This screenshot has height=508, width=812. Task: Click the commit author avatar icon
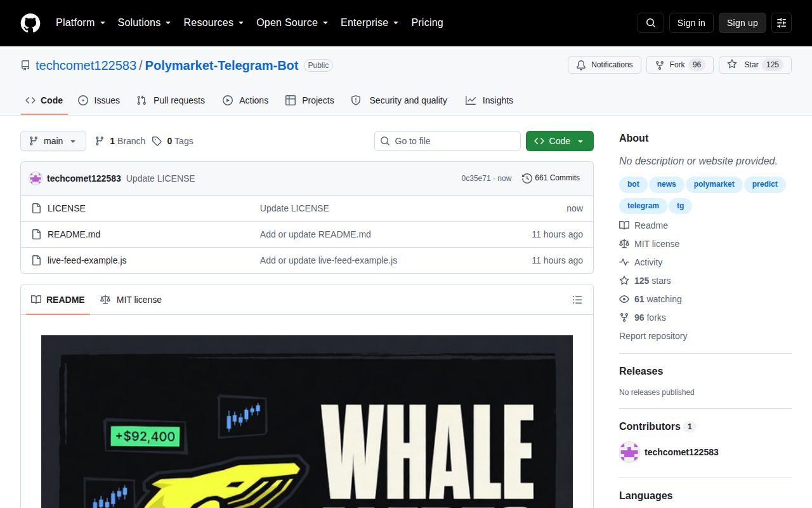point(36,178)
